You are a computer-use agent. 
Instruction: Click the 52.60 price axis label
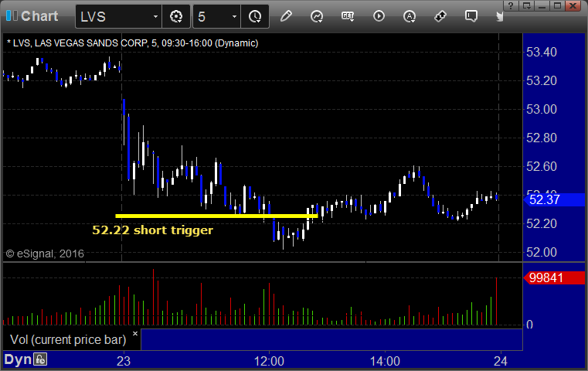pyautogui.click(x=542, y=166)
